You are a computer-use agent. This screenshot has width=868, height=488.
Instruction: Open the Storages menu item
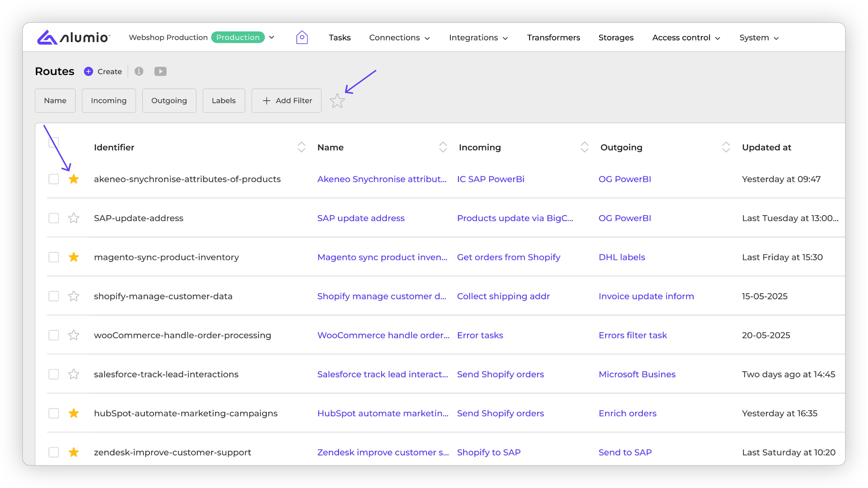click(x=616, y=38)
